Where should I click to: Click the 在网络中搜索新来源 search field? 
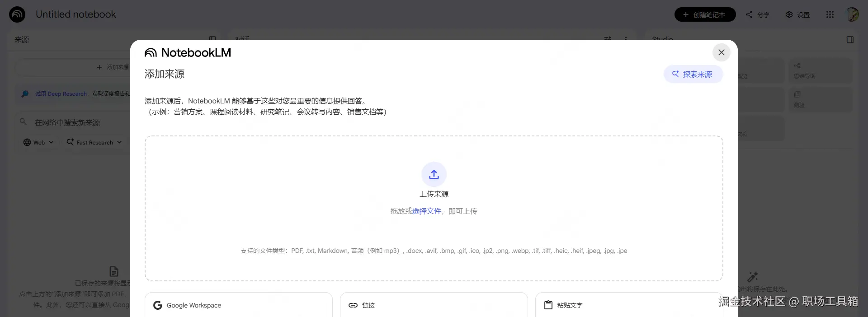[x=67, y=122]
